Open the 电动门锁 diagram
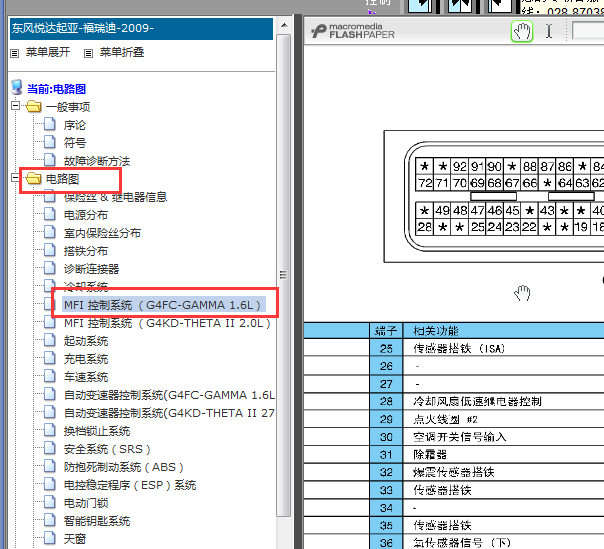The image size is (604, 549). (x=86, y=503)
